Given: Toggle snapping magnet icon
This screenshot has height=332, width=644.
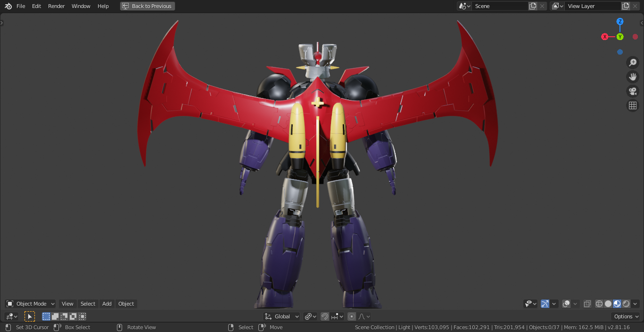Looking at the screenshot, I should [x=325, y=316].
